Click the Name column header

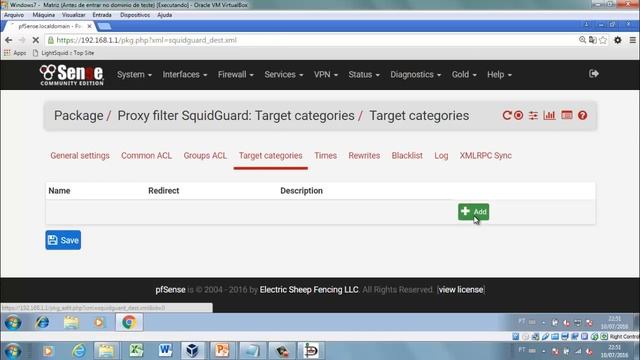[x=59, y=191]
